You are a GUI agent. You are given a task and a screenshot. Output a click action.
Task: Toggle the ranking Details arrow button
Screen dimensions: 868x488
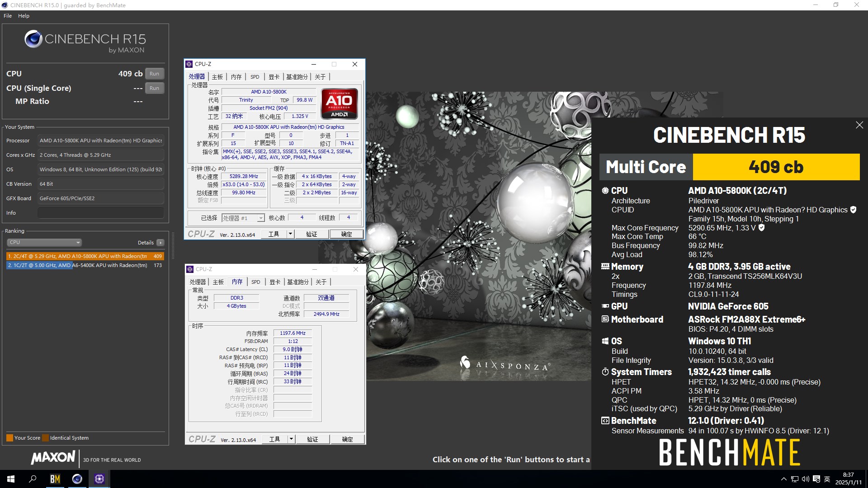160,243
